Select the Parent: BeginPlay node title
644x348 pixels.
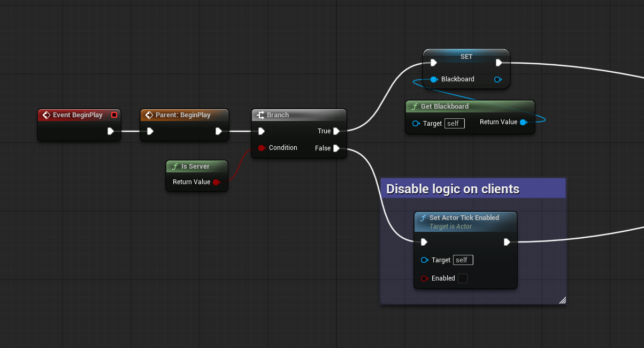point(182,115)
